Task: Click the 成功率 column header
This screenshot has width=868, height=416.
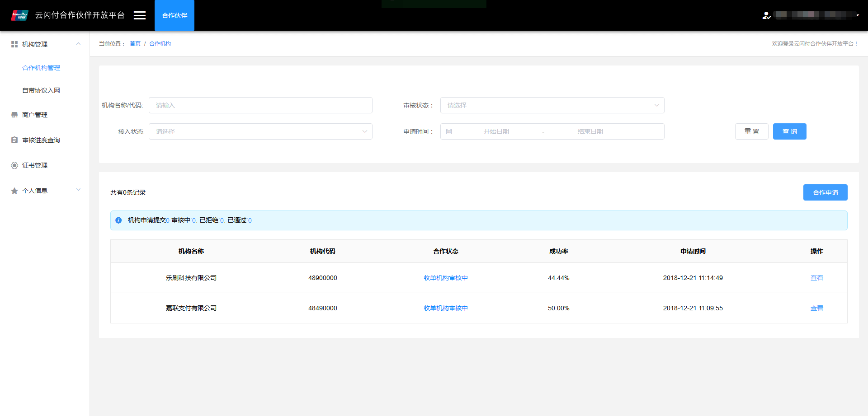Action: click(559, 251)
